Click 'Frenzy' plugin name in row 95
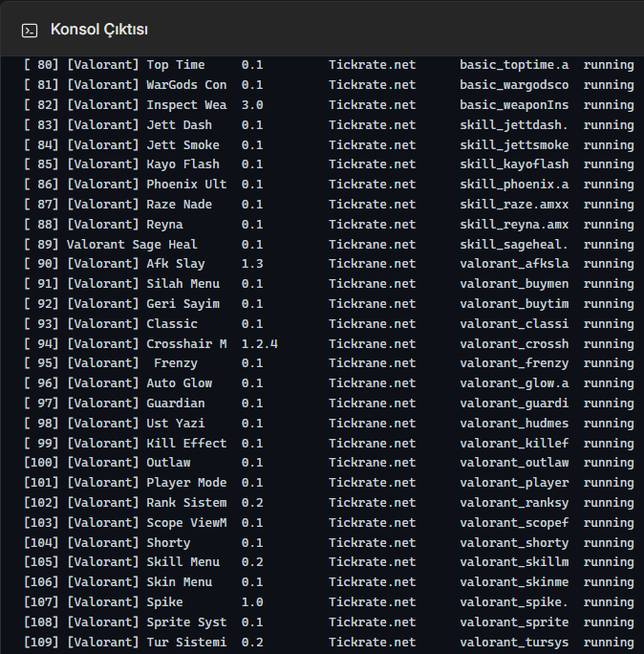This screenshot has width=644, height=654. click(x=176, y=363)
